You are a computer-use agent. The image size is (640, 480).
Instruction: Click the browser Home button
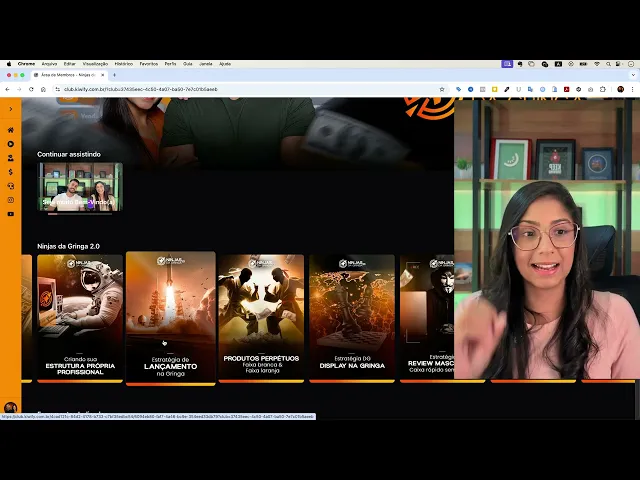coord(43,89)
